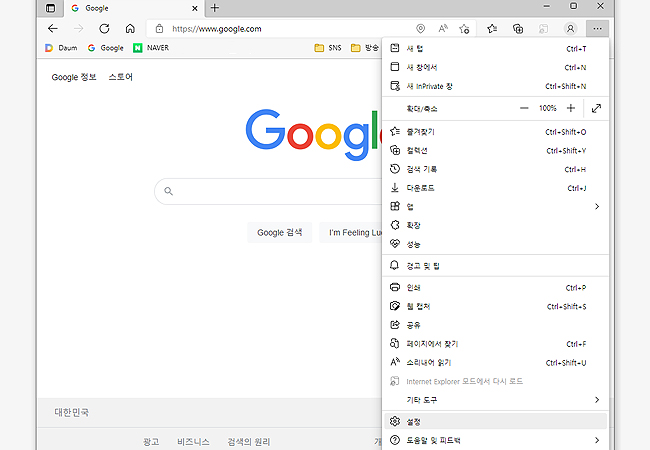Image resolution: width=650 pixels, height=450 pixels.
Task: Click the location permission icon in address bar
Action: [x=420, y=29]
